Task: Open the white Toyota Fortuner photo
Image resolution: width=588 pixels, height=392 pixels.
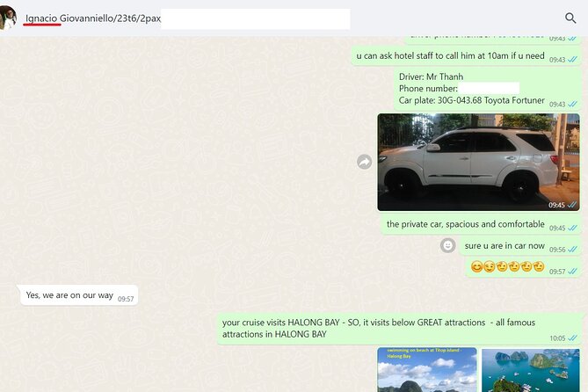Action: 478,162
